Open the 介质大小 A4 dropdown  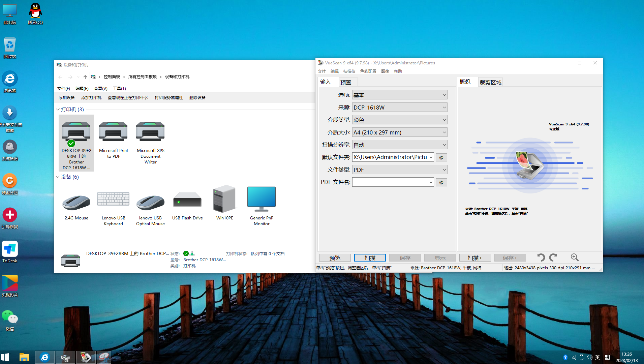(x=400, y=132)
